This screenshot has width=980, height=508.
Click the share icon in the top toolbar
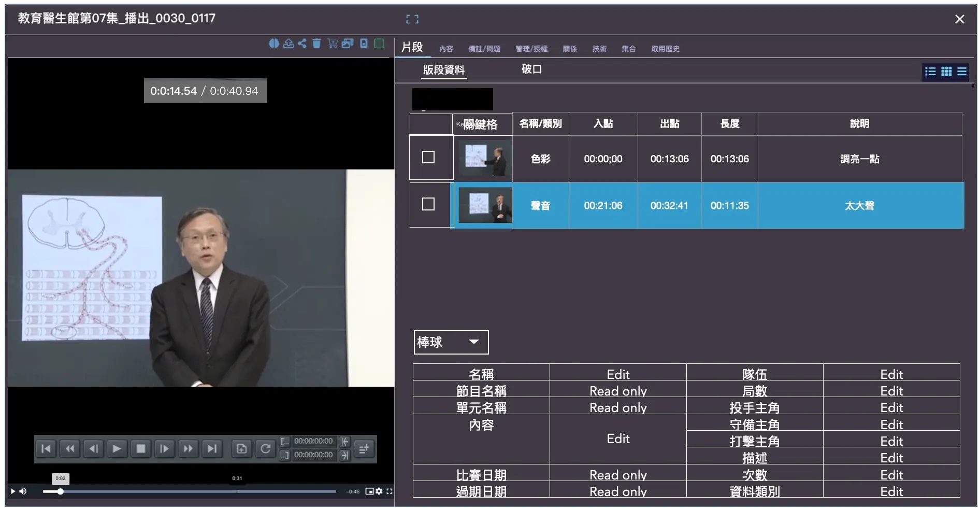coord(302,44)
